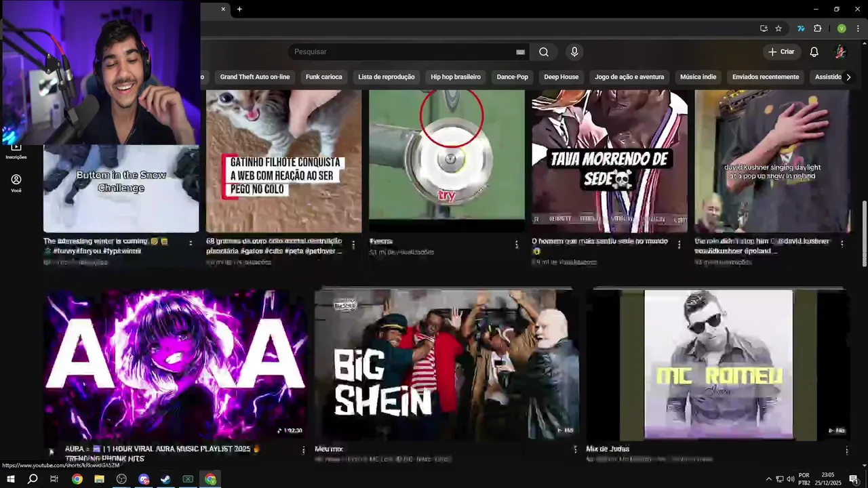Screen dimensions: 868x488
Task: Open File Explorer from the taskbar
Action: point(99,479)
